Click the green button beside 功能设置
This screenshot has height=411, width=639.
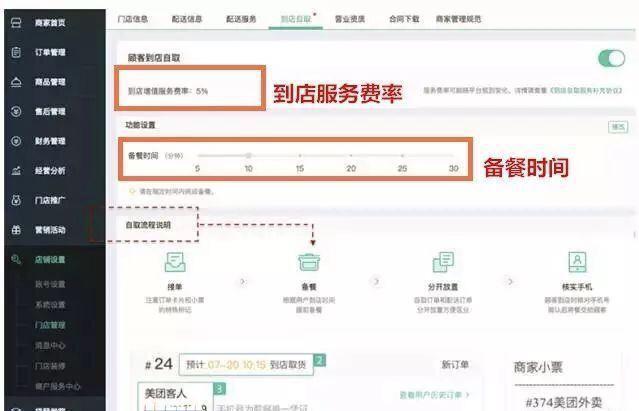pos(618,127)
